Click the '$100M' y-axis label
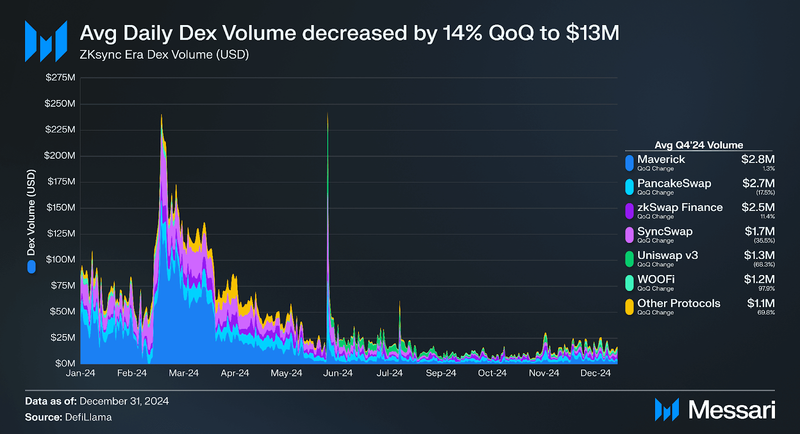 tap(61, 260)
